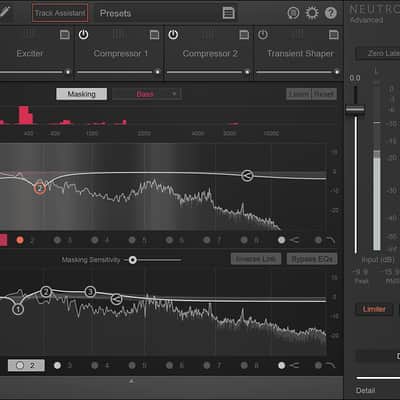Toggle band 3 in the lower band row
The width and height of the screenshot is (400, 400).
pos(57,366)
